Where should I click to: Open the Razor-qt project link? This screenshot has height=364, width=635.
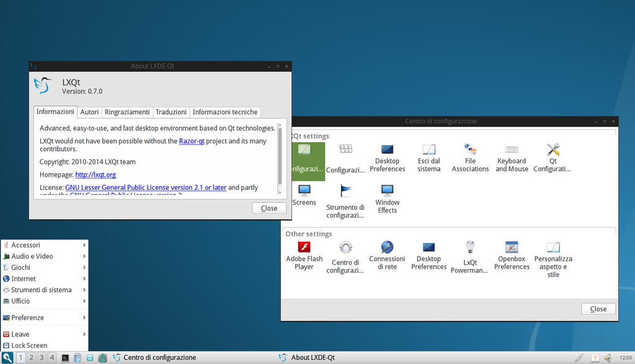(192, 141)
